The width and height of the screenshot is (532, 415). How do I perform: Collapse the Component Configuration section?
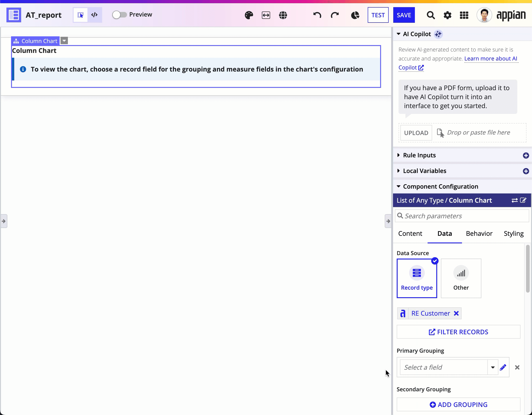coord(398,186)
